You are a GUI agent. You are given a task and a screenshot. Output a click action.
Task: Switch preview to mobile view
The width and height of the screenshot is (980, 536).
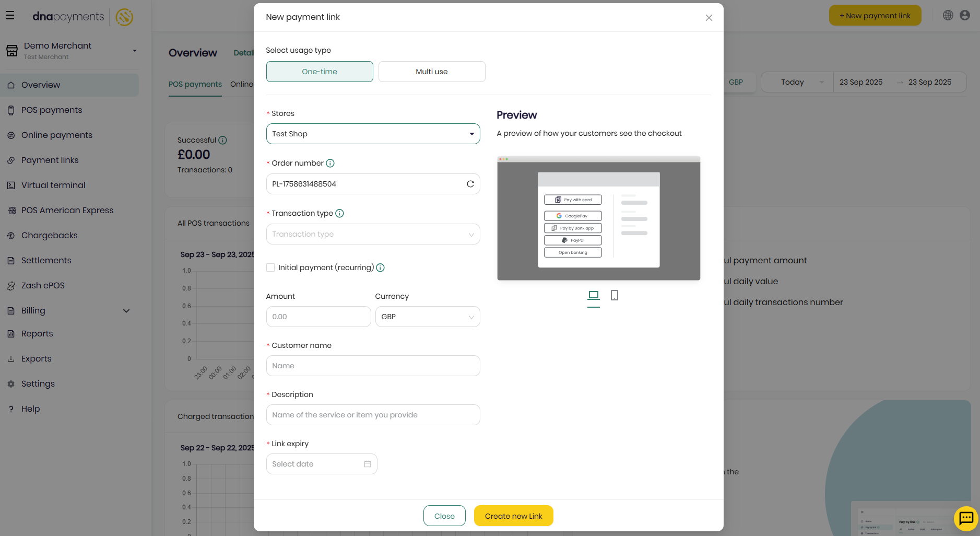615,295
